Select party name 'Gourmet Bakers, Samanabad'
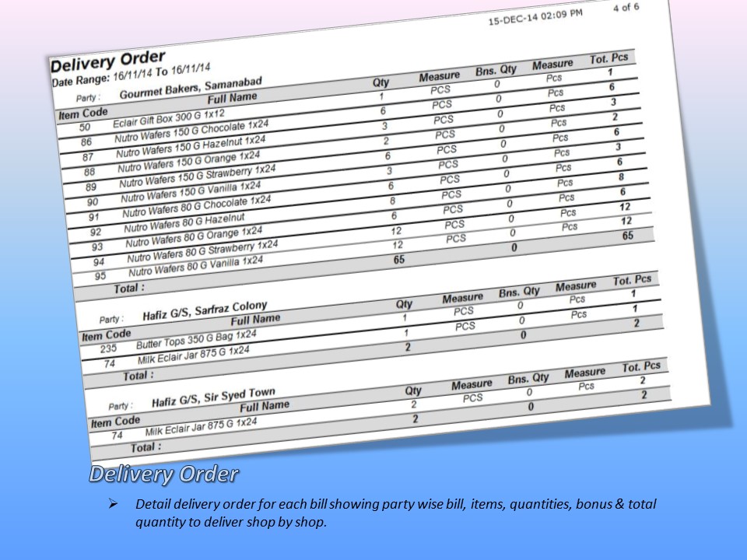Screen dimensions: 747x560 click(191, 88)
